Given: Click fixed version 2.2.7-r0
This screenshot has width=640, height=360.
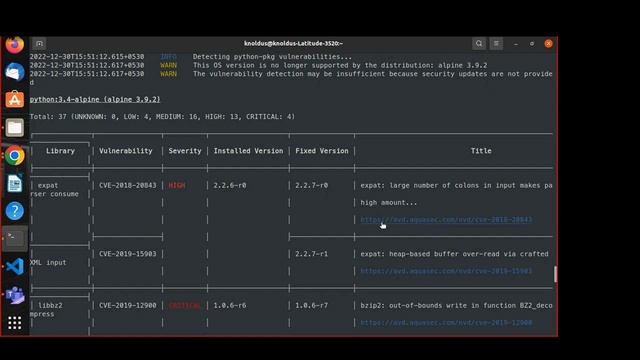Looking at the screenshot, I should pos(311,185).
